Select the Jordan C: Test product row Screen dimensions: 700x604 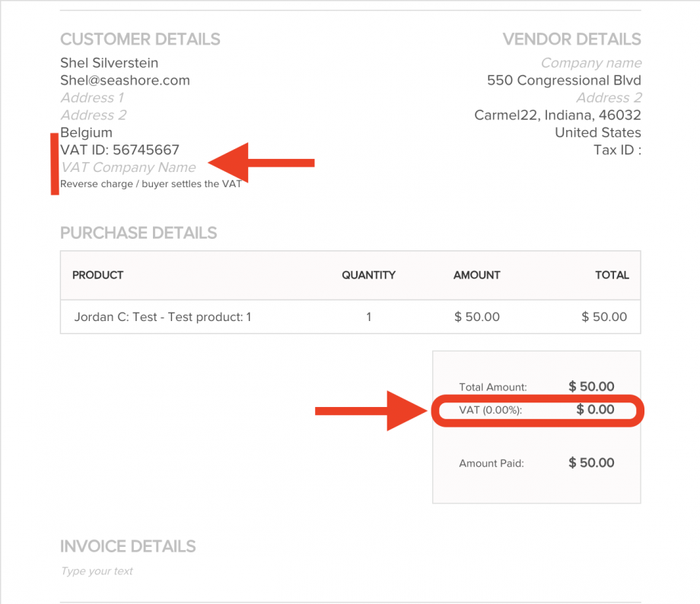(x=163, y=317)
